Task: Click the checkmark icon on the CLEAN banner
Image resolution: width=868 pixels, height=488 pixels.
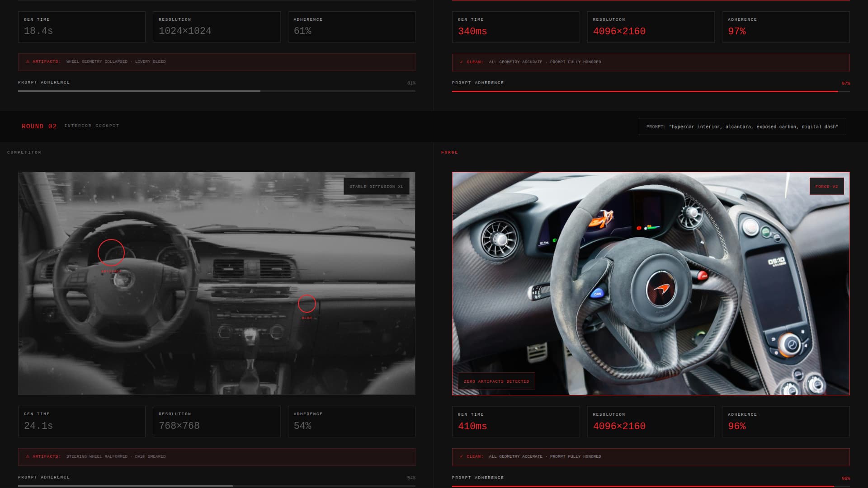Action: [x=462, y=62]
